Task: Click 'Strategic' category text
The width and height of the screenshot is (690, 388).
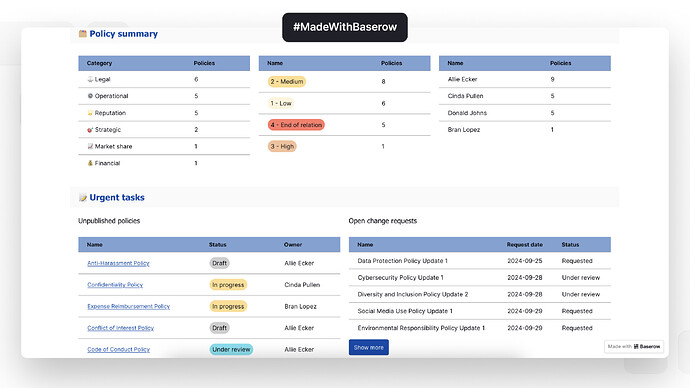Action: (x=108, y=130)
